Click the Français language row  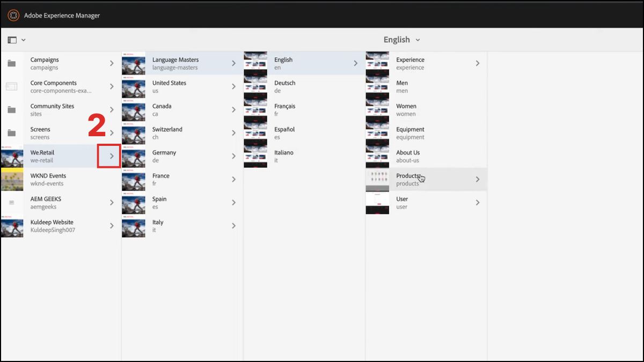[x=304, y=110]
